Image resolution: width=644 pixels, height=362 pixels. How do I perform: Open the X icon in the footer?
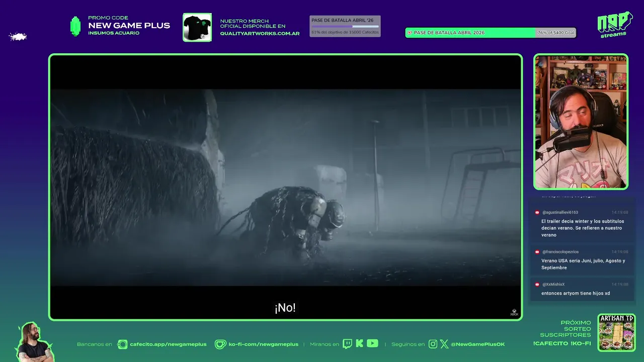444,344
